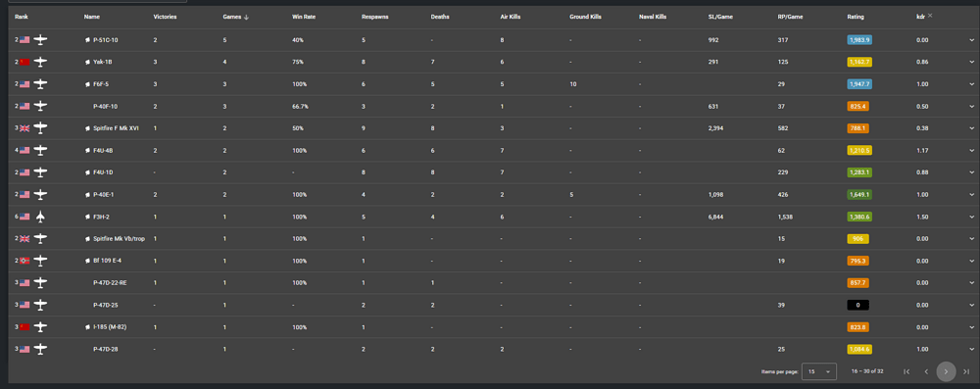Click the 16 – 30 of 32 page range
980x389 pixels.
point(867,371)
